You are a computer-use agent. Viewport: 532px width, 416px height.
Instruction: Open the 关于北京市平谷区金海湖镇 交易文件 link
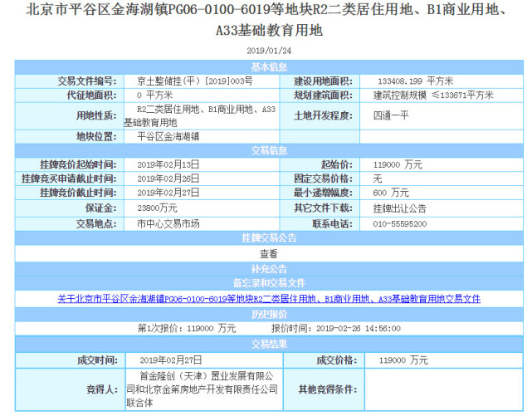269,299
